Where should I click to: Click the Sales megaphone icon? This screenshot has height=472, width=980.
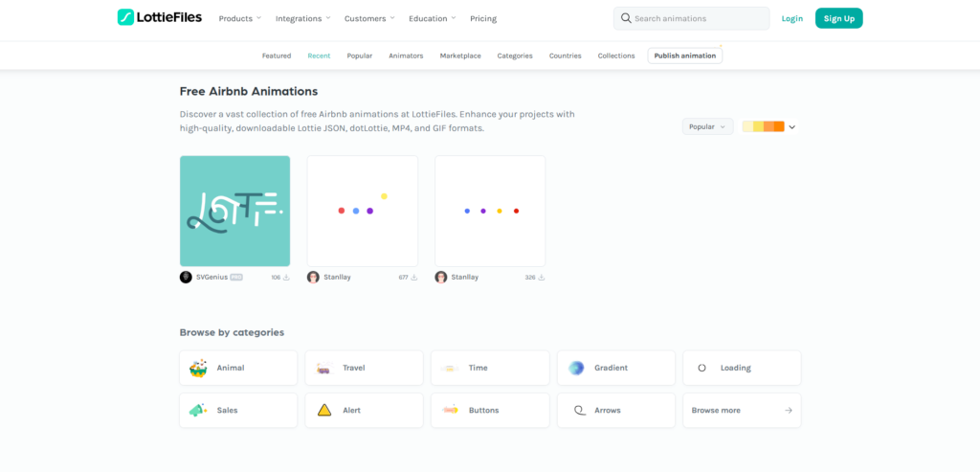click(x=198, y=410)
